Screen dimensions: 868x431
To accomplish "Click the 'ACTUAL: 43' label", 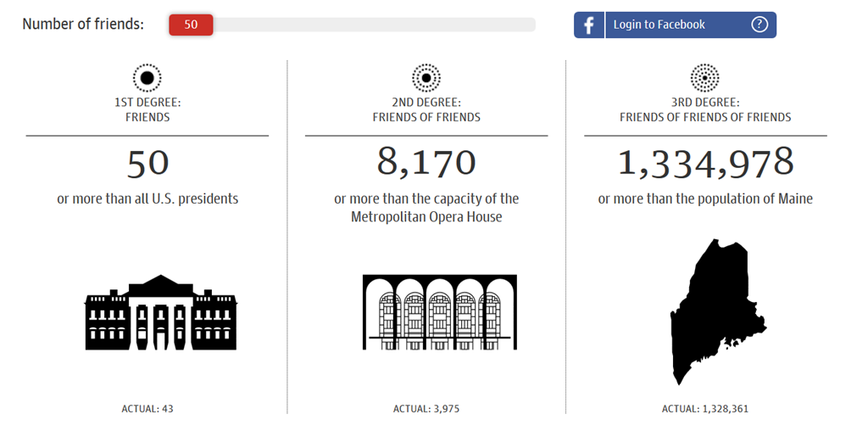I will point(147,409).
